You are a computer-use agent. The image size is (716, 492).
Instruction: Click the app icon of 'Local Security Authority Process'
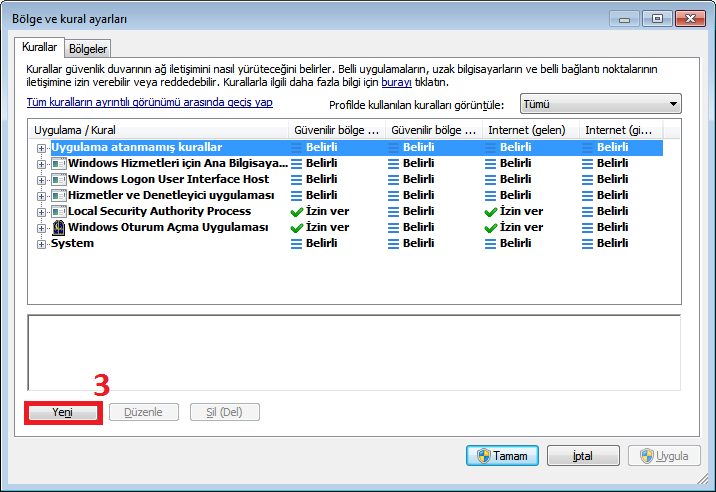58,212
